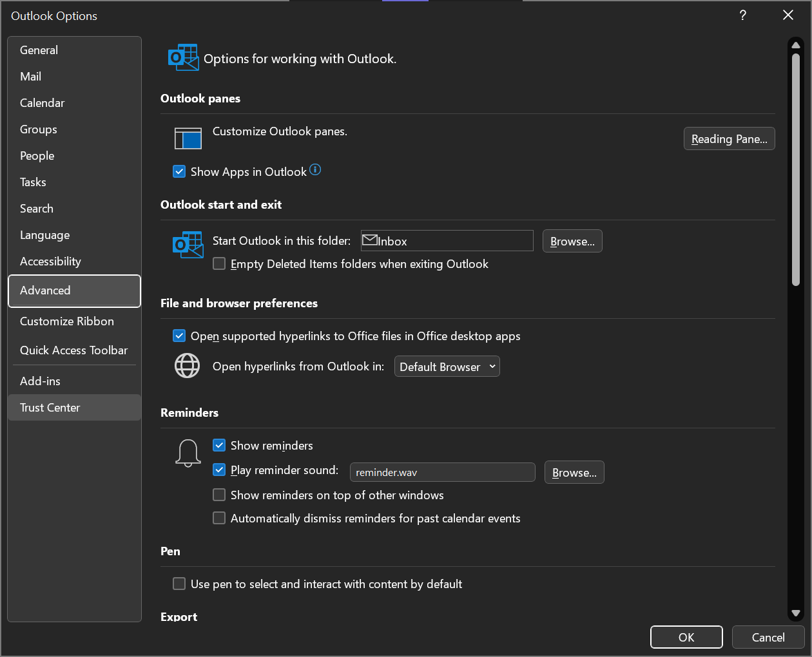Screen dimensions: 812x657
Task: Click the Options for working with Outlook text
Action: click(300, 59)
